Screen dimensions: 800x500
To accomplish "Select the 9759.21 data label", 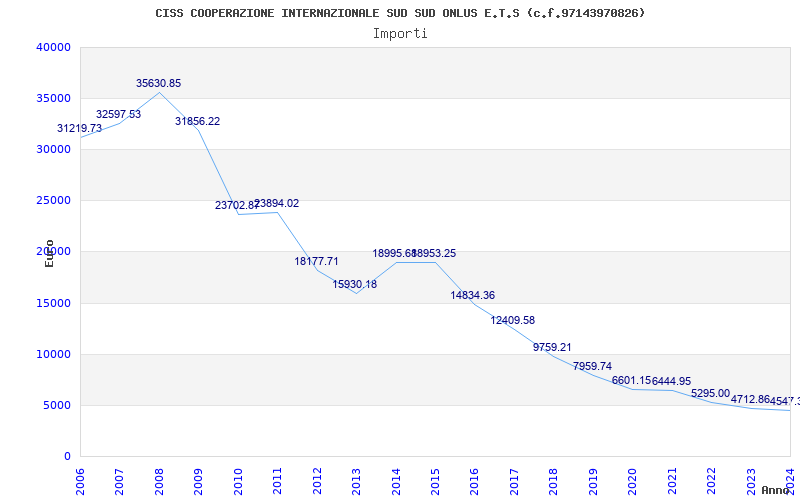I will click(552, 347).
